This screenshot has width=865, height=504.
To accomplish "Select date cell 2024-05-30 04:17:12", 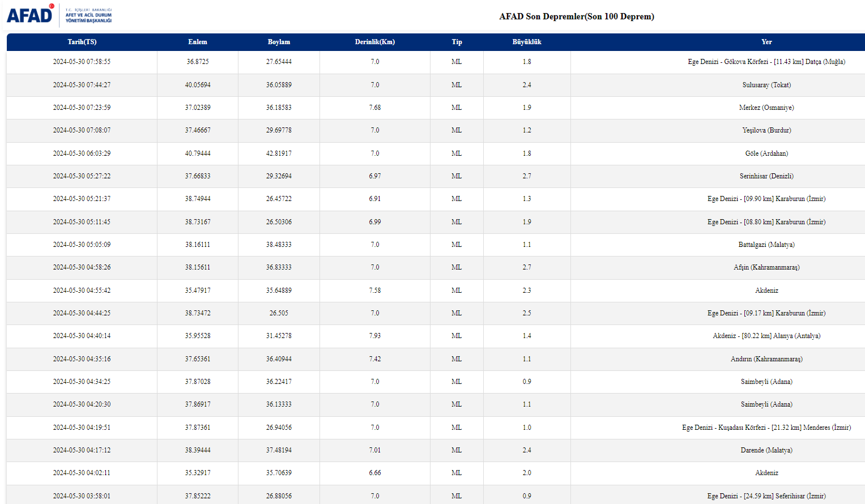I will click(x=82, y=450).
